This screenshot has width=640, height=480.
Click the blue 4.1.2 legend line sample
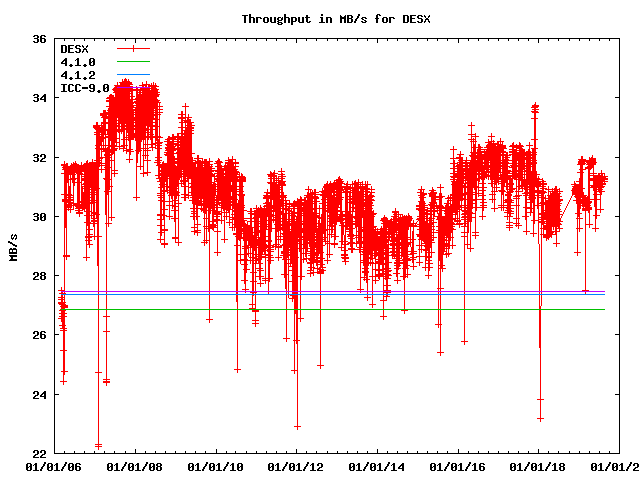pyautogui.click(x=133, y=75)
